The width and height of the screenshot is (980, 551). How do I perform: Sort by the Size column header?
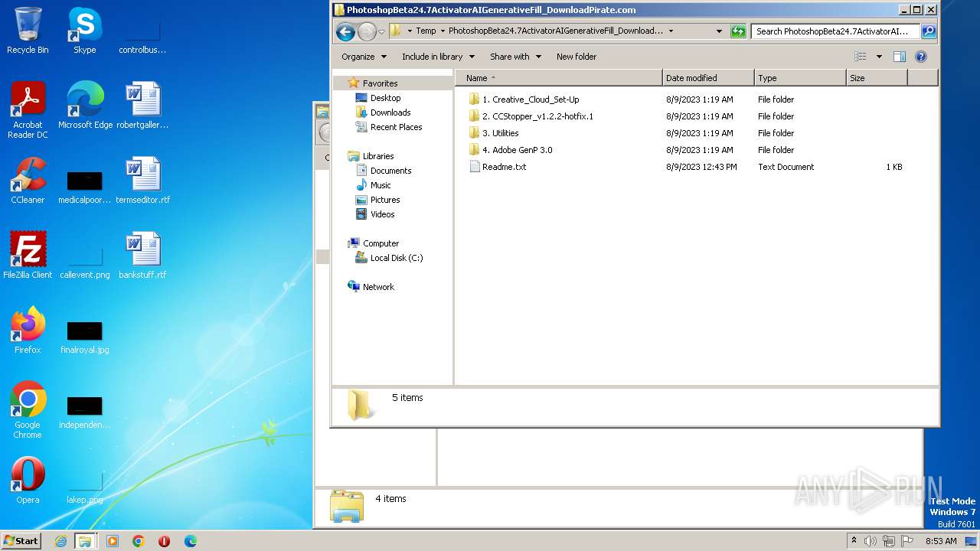(877, 78)
